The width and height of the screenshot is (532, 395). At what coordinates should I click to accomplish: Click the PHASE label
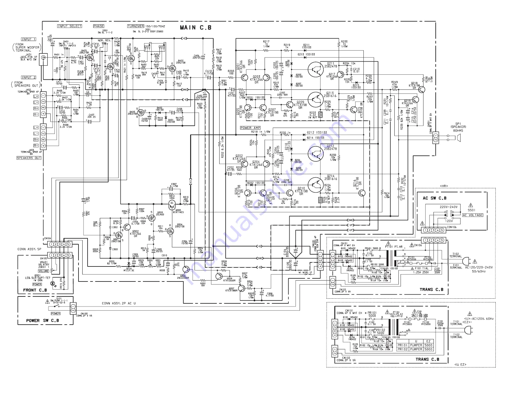[99, 26]
